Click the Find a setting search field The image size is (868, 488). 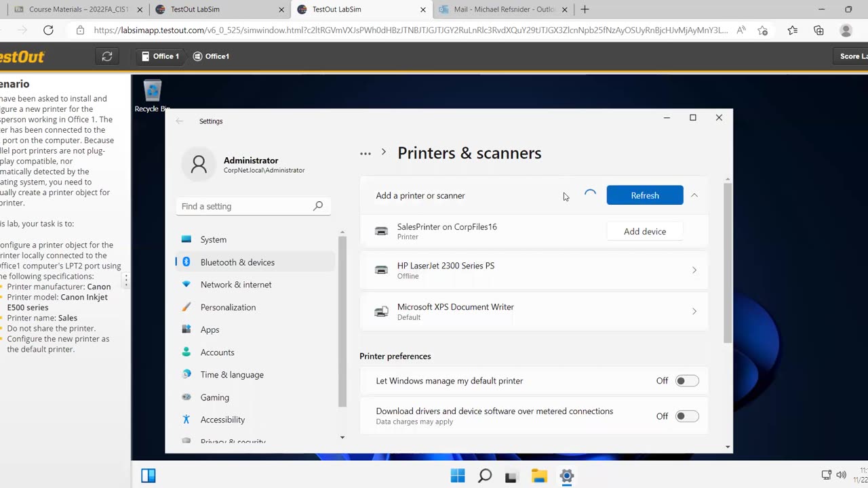tap(253, 206)
